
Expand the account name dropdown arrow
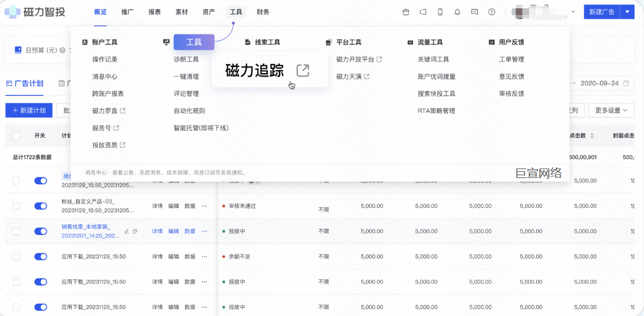573,12
